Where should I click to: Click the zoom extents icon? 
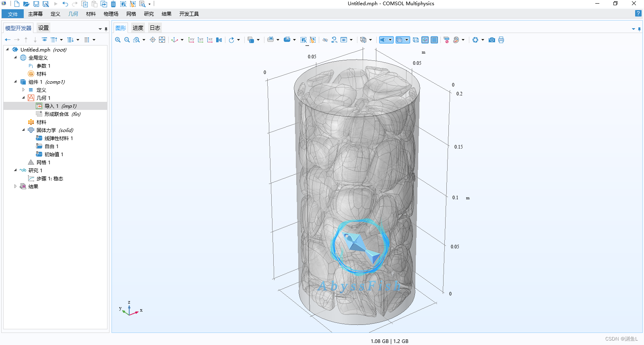click(x=162, y=40)
